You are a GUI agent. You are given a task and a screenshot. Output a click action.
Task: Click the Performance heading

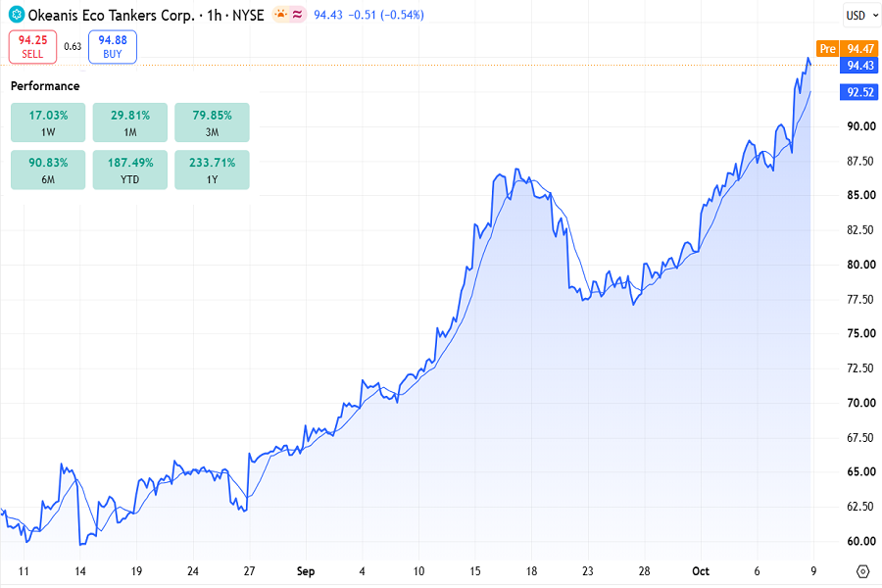[x=45, y=86]
